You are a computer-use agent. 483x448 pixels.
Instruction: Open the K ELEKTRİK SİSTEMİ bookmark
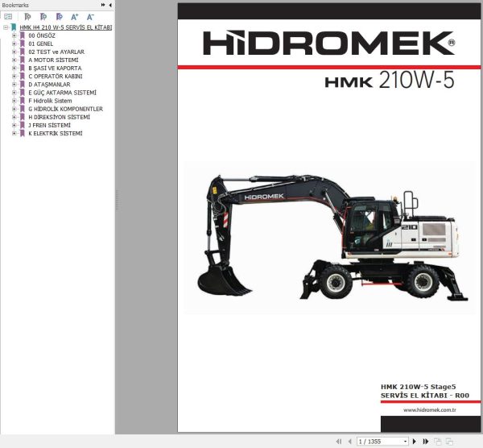56,133
